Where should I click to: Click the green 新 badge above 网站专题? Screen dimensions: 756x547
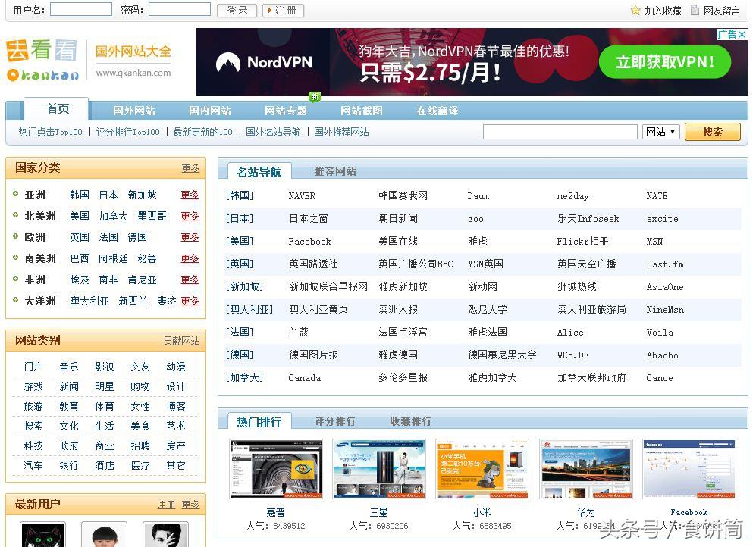(315, 96)
